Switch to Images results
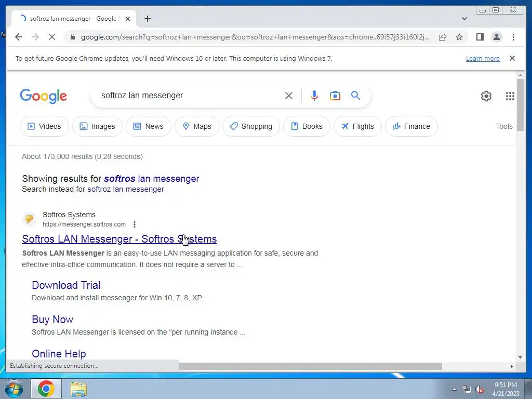Screen dimensions: 532x399 pos(97,126)
